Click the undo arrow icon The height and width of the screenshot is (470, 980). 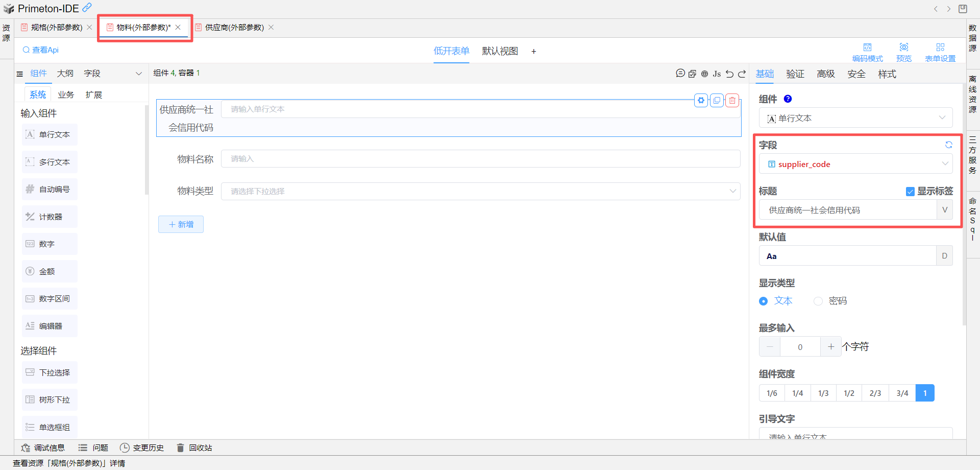click(729, 74)
